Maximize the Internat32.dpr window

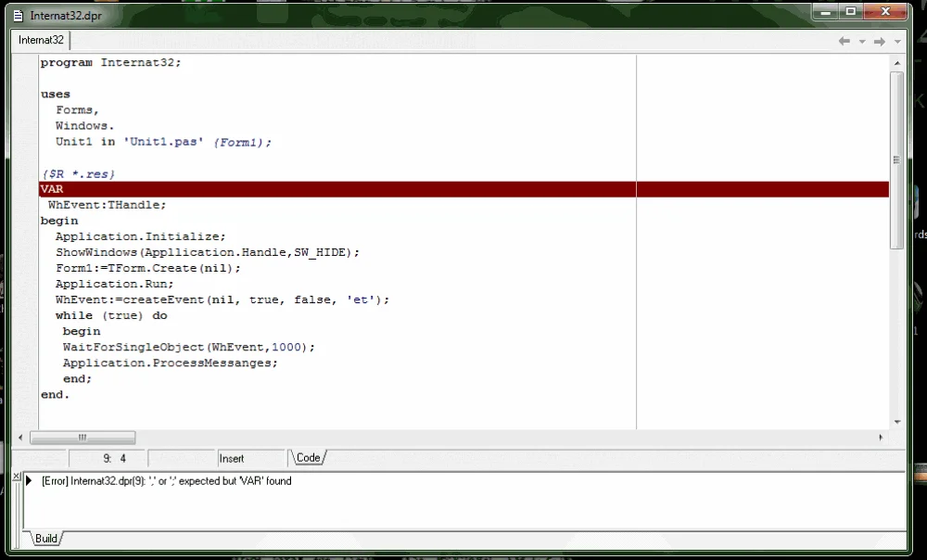851,11
